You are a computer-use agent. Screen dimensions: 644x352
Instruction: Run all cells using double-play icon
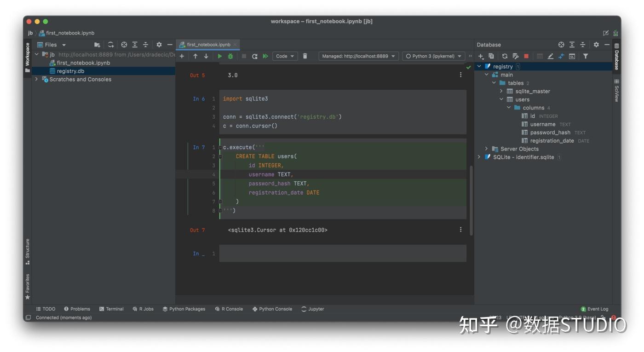click(x=265, y=56)
